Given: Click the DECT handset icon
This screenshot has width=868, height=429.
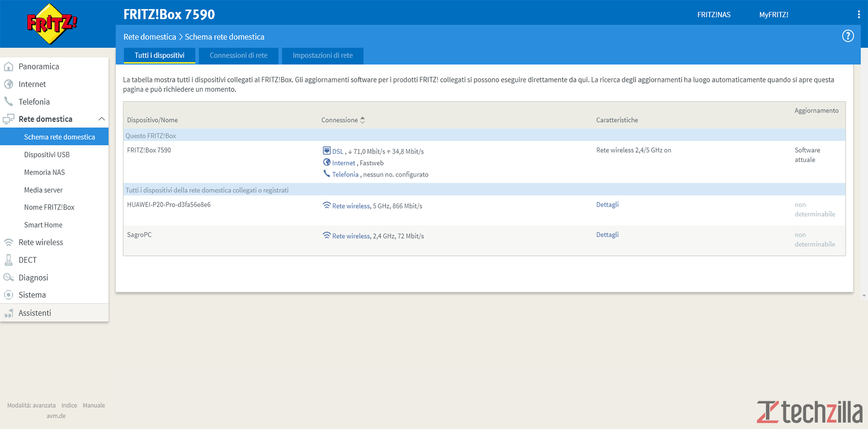Looking at the screenshot, I should [9, 260].
